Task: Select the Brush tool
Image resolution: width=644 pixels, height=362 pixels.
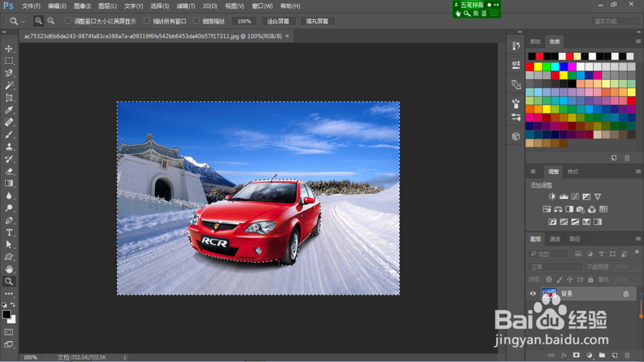Action: point(8,135)
